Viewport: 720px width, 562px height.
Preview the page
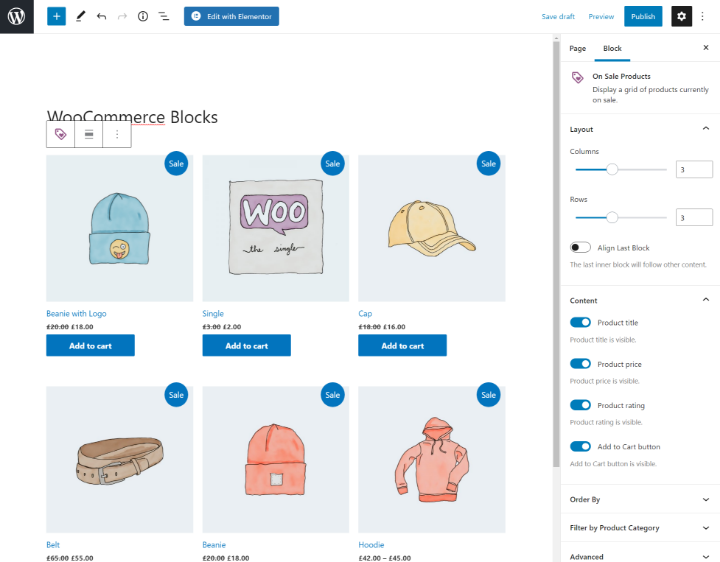pyautogui.click(x=601, y=17)
